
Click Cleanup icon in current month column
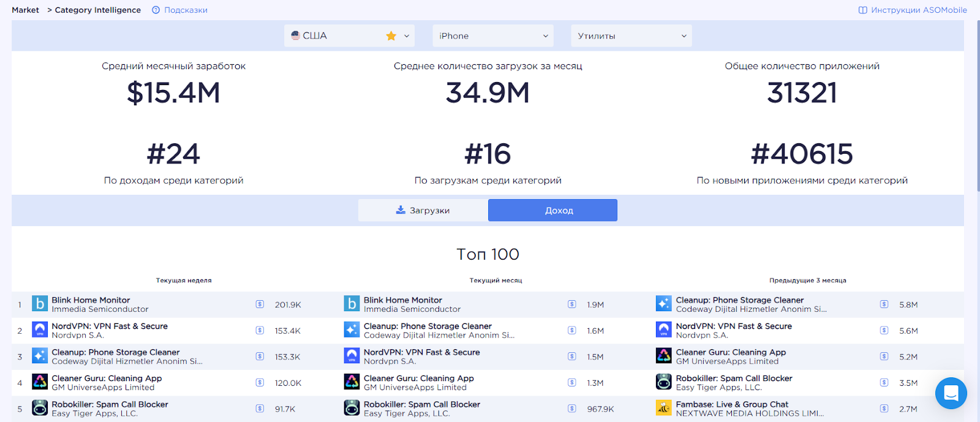352,330
